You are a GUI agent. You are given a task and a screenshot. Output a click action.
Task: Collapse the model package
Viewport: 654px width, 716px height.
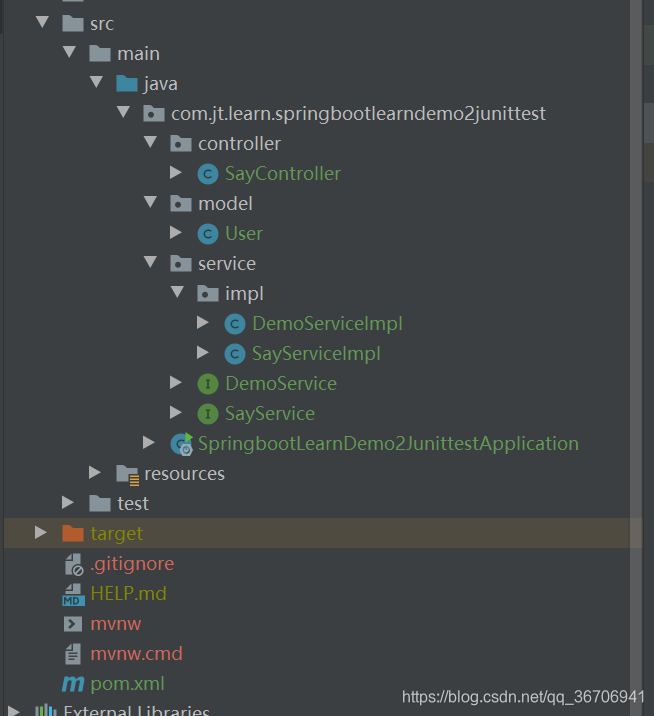[150, 202]
